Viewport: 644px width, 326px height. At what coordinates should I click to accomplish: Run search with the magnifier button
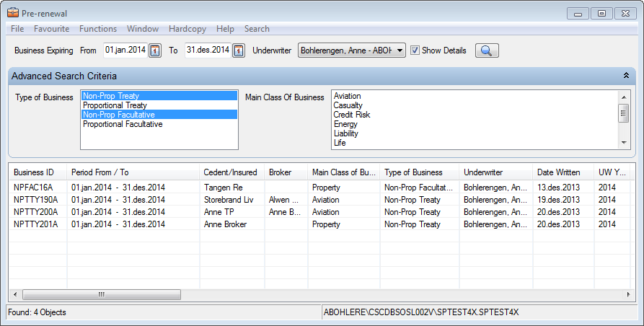coord(487,50)
